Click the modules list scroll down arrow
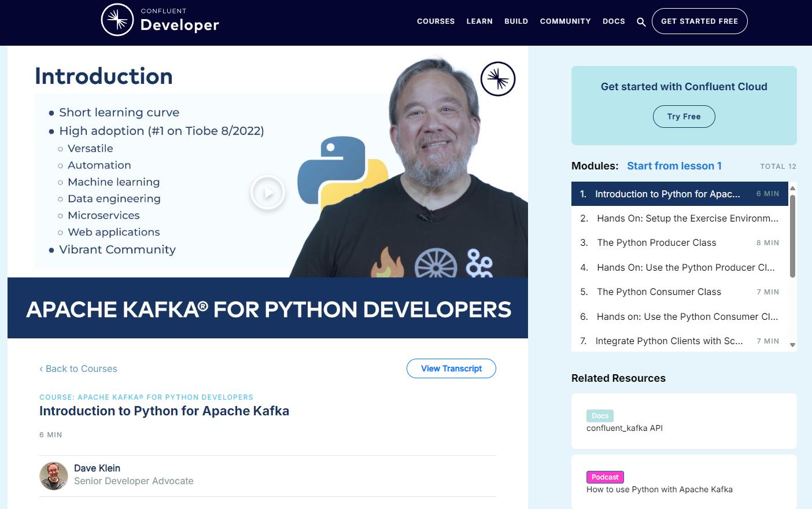Image resolution: width=812 pixels, height=509 pixels. coord(793,345)
